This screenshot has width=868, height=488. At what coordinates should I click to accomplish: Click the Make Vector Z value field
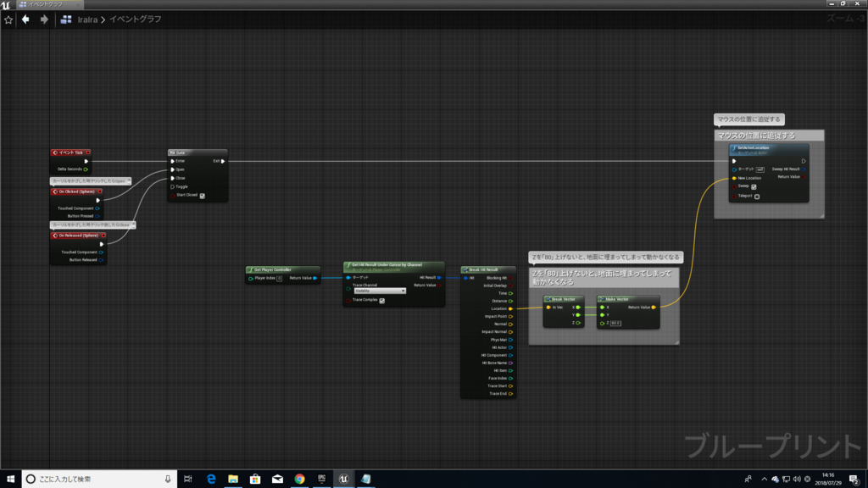tap(615, 324)
